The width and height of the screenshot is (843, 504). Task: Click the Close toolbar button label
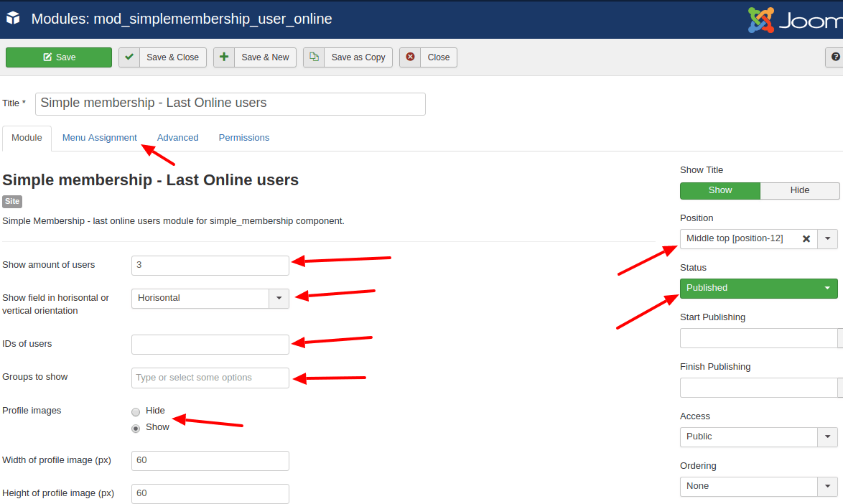point(438,57)
